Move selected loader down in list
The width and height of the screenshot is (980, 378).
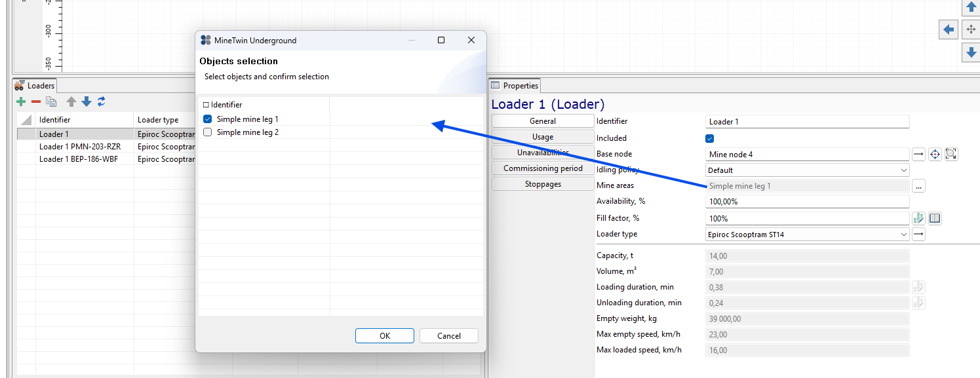[87, 102]
